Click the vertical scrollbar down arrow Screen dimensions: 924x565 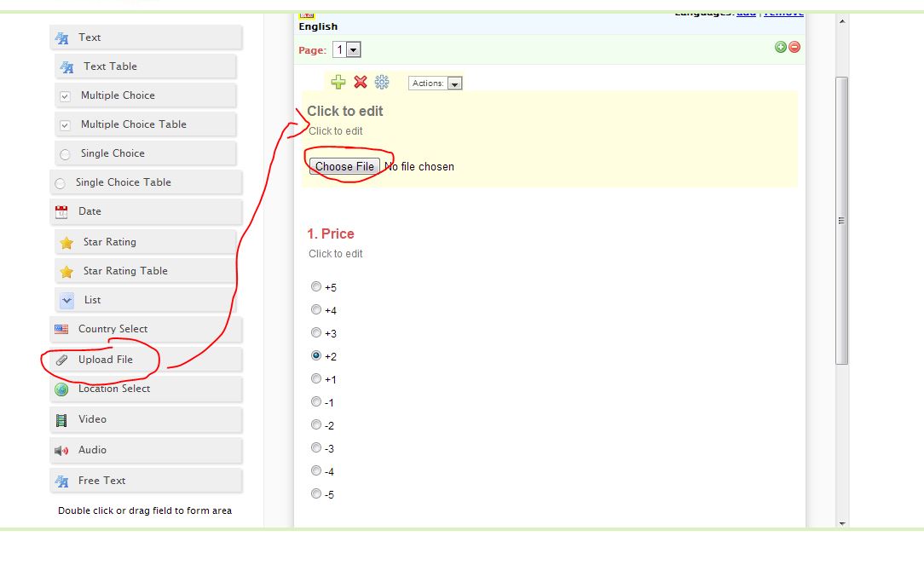pos(842,523)
